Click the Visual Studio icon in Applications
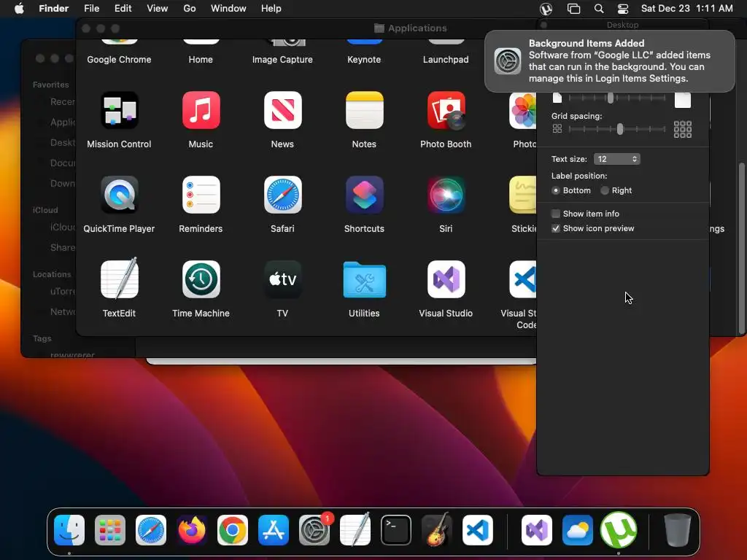Screen dimensions: 747x560 click(x=446, y=279)
